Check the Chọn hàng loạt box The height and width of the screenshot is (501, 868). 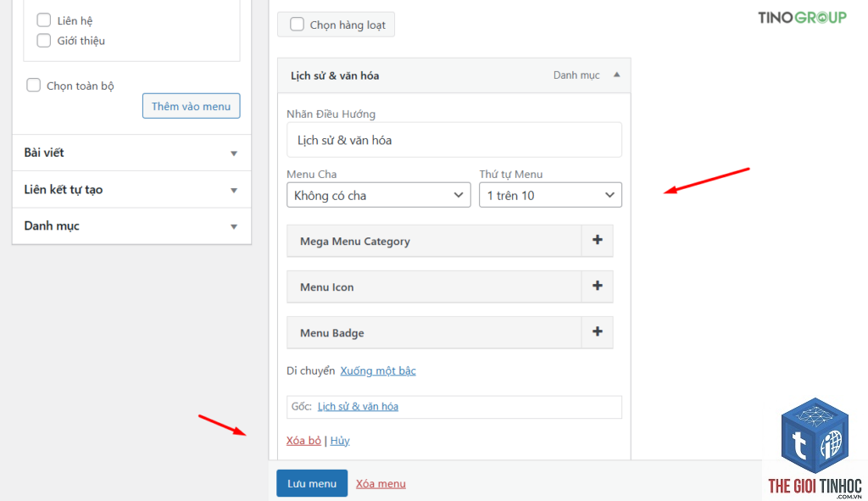(298, 25)
